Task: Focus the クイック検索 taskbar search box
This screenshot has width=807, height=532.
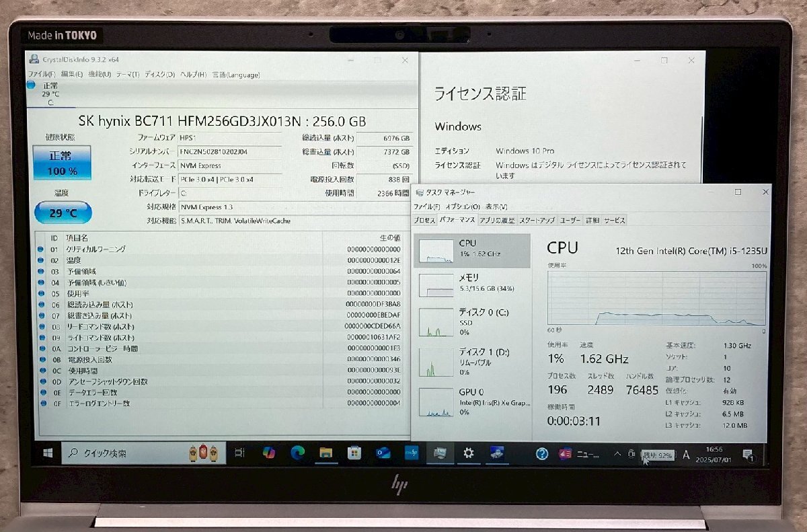Action: tap(143, 453)
